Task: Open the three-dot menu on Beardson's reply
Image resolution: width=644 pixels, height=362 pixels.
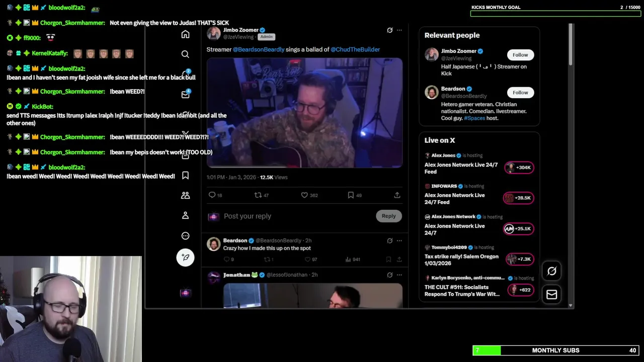Action: pyautogui.click(x=399, y=241)
